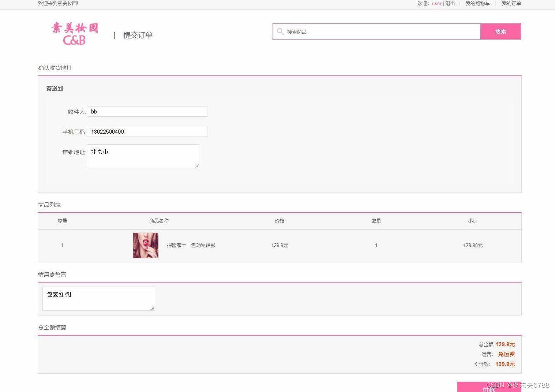Viewport: 555px width, 392px height.
Task: Click the 详细地址 address text area
Action: coord(143,156)
